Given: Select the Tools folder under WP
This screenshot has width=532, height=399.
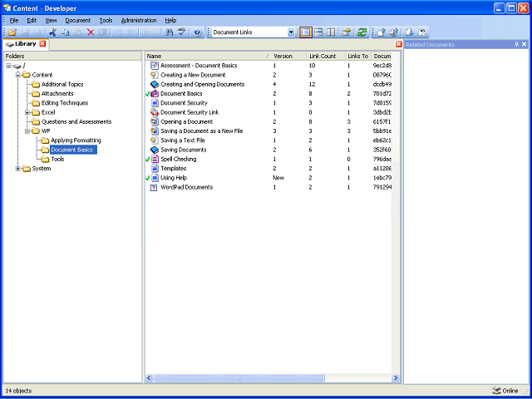Looking at the screenshot, I should (57, 159).
